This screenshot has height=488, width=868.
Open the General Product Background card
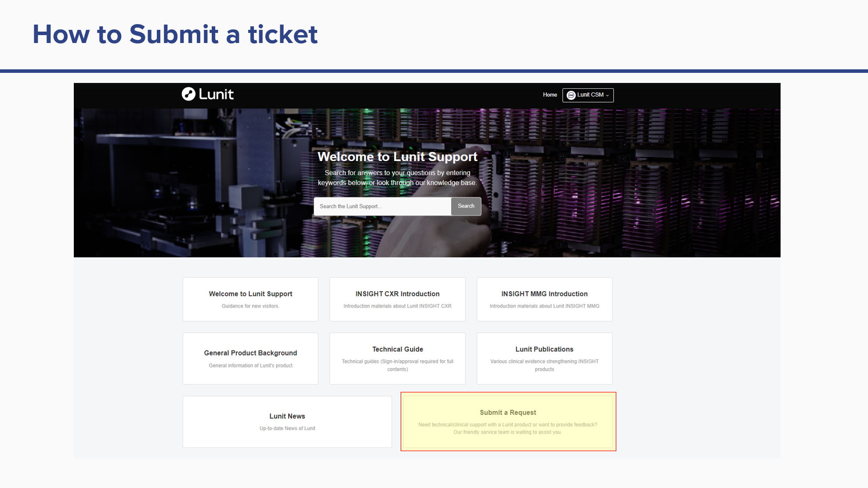(250, 359)
